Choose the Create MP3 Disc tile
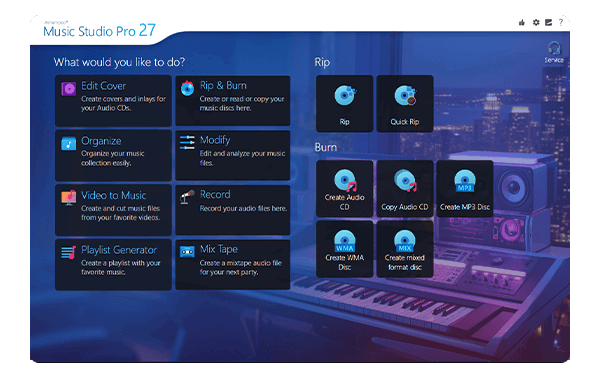This screenshot has height=380, width=600. [x=465, y=189]
